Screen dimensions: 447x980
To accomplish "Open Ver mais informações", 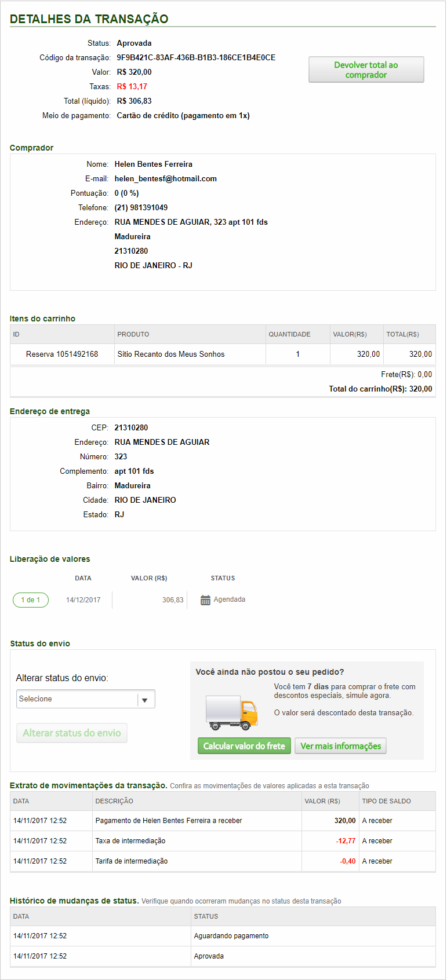I will coord(340,746).
